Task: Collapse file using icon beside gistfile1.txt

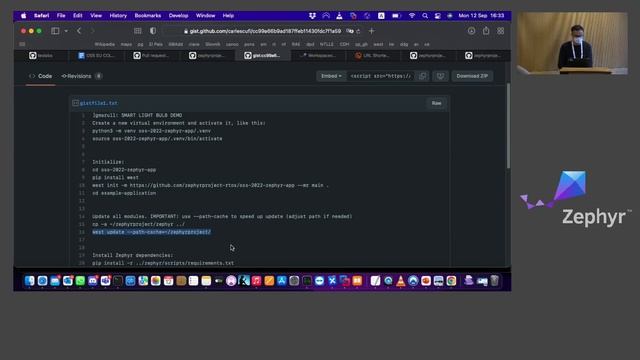Action: pos(76,103)
